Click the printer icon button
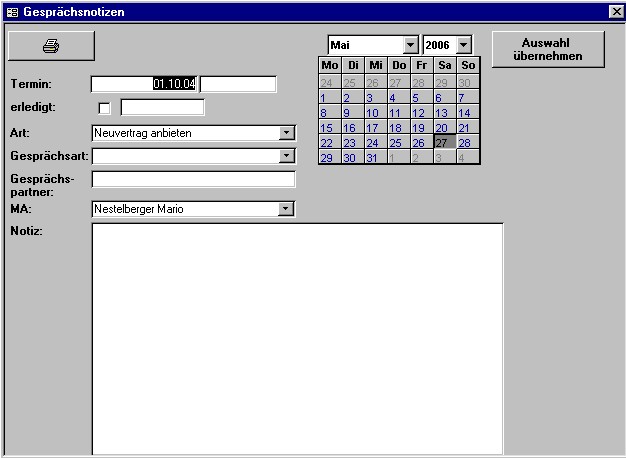Screen dimensions: 626x458 click(x=51, y=46)
